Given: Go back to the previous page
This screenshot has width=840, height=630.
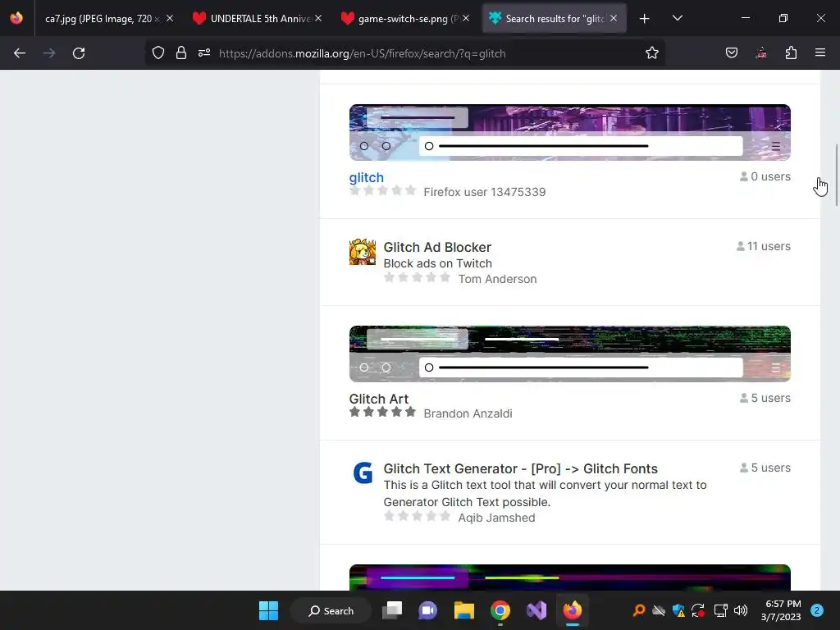Looking at the screenshot, I should click(20, 53).
